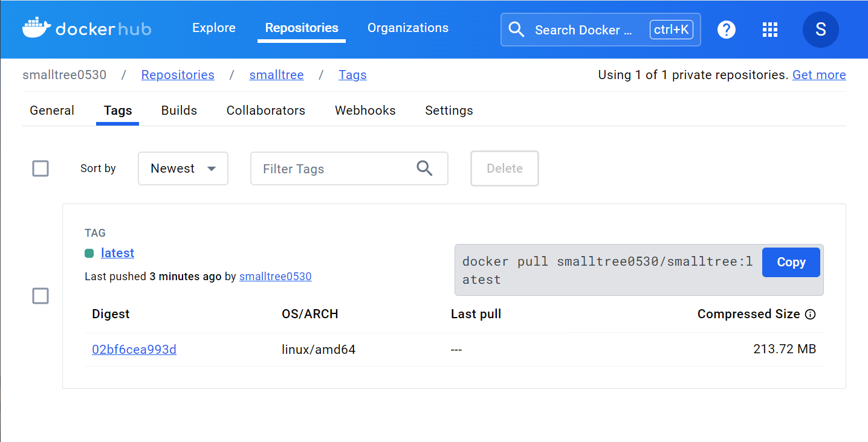868x442 pixels.
Task: Open the smalltree0530 user link
Action: [x=276, y=277]
